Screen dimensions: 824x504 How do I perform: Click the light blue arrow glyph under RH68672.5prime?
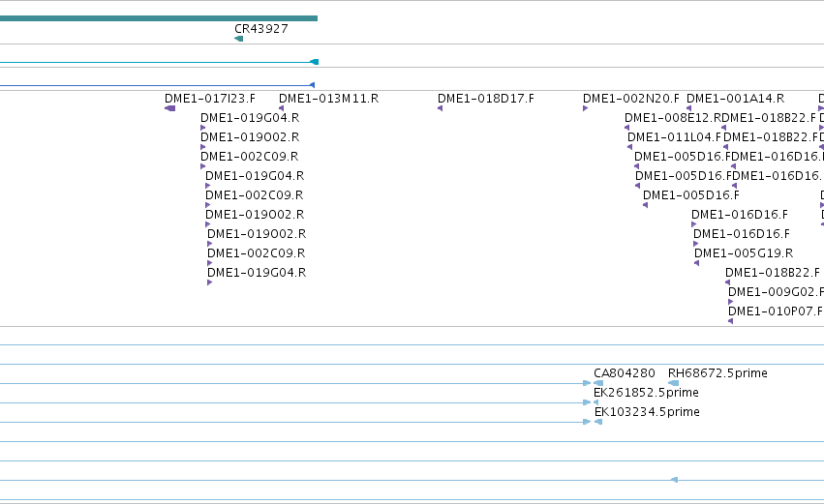point(673,383)
